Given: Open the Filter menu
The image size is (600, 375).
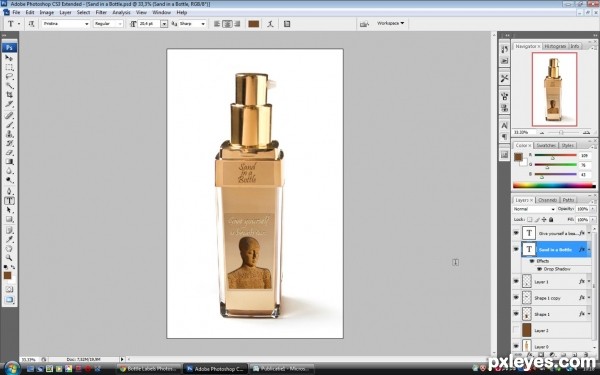Looking at the screenshot, I should [x=101, y=12].
